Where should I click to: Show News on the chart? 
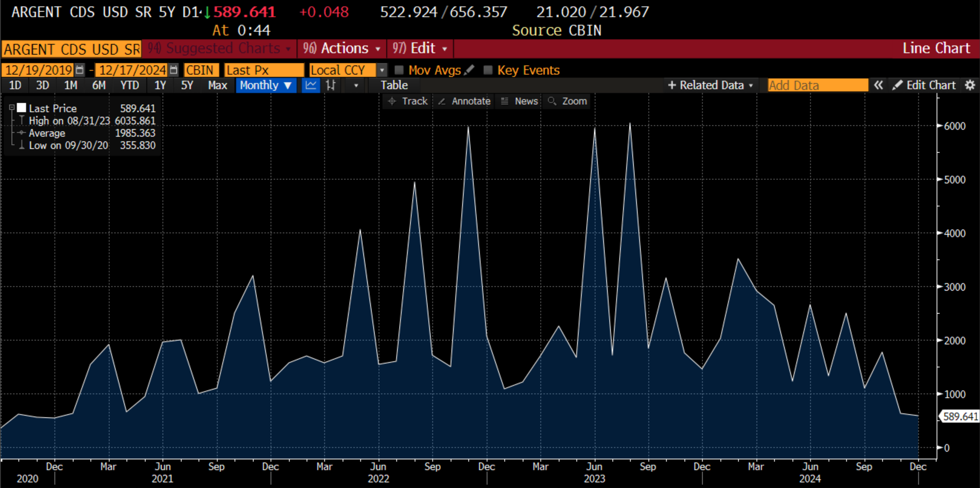click(520, 101)
